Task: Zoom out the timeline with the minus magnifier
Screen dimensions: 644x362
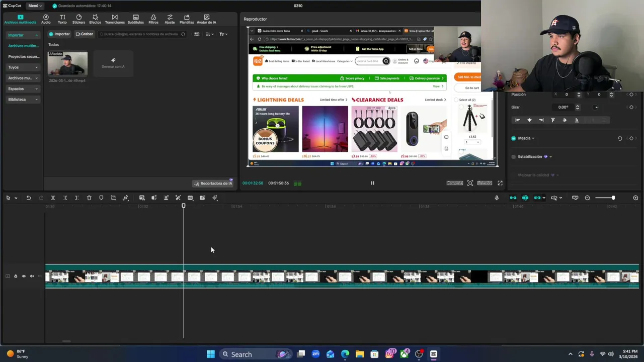Action: tap(587, 198)
